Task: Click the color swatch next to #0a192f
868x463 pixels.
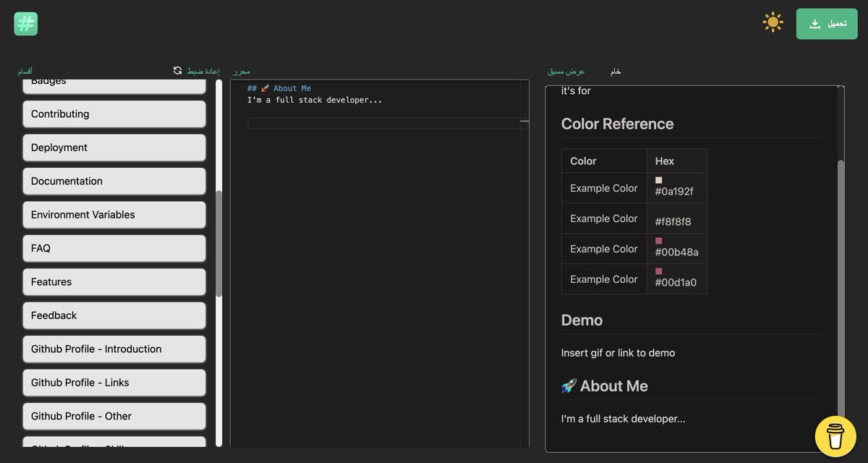Action: click(x=659, y=180)
